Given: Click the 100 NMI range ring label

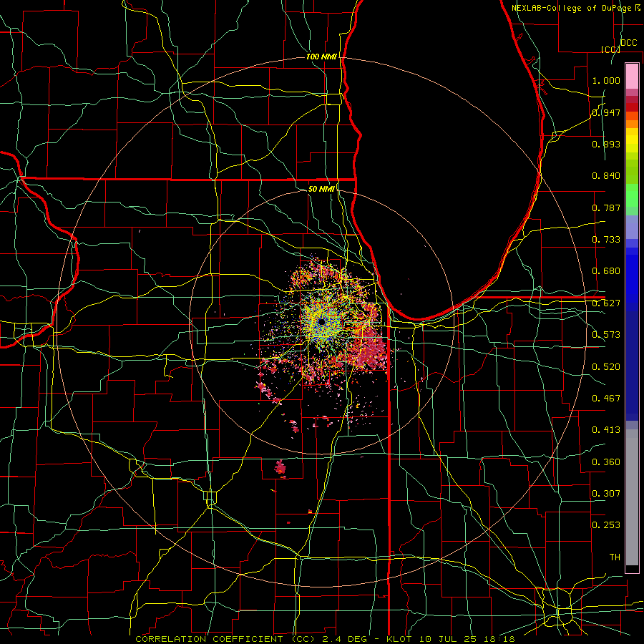Looking at the screenshot, I should pyautogui.click(x=321, y=57).
